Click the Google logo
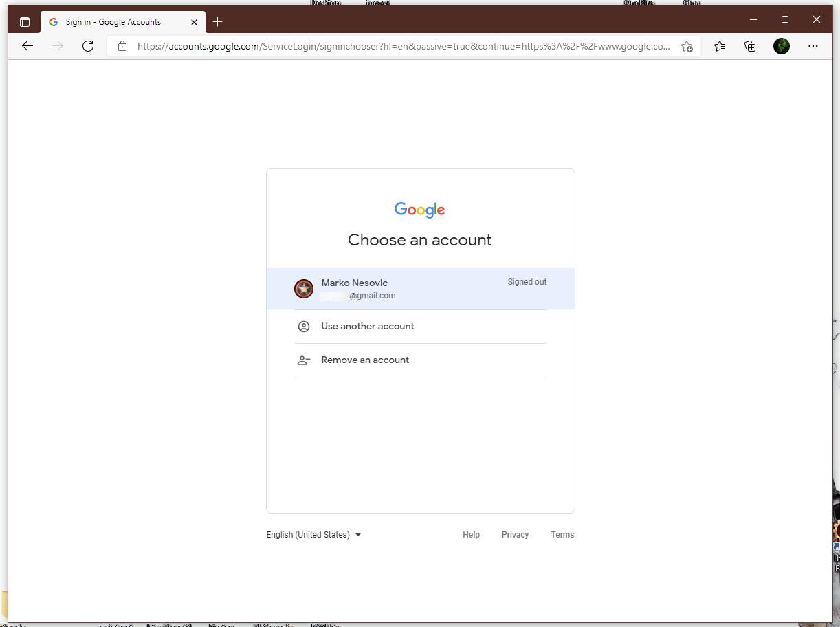840x627 pixels. click(x=419, y=210)
